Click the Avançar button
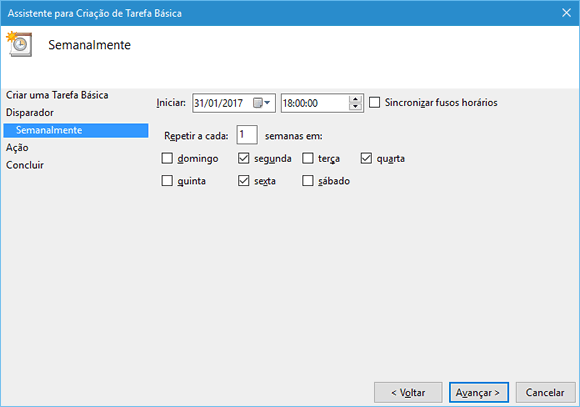 (x=479, y=392)
